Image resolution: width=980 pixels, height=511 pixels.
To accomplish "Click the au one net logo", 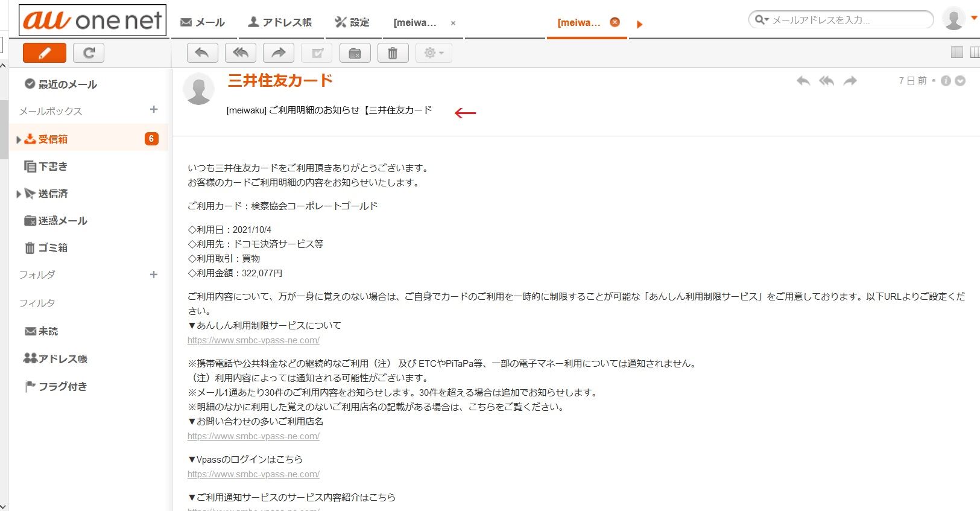I will 92,21.
